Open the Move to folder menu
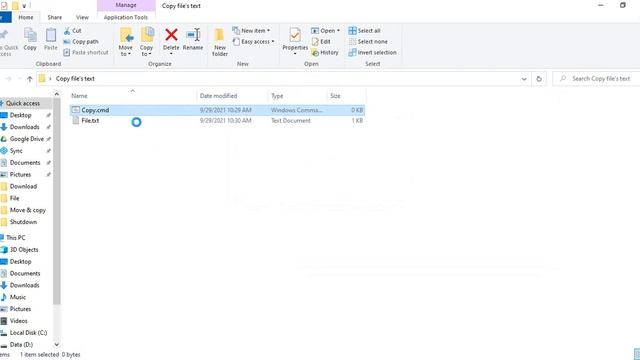Image resolution: width=640 pixels, height=360 pixels. coord(126,42)
